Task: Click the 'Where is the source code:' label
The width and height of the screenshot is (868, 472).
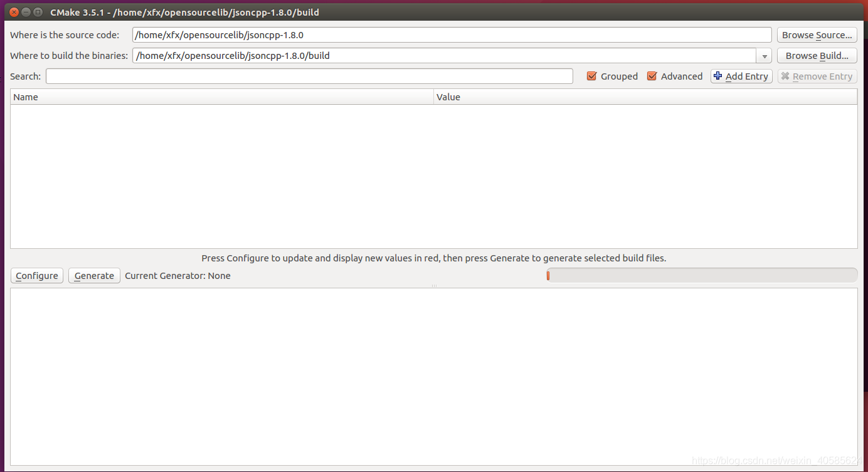Action: [65, 35]
